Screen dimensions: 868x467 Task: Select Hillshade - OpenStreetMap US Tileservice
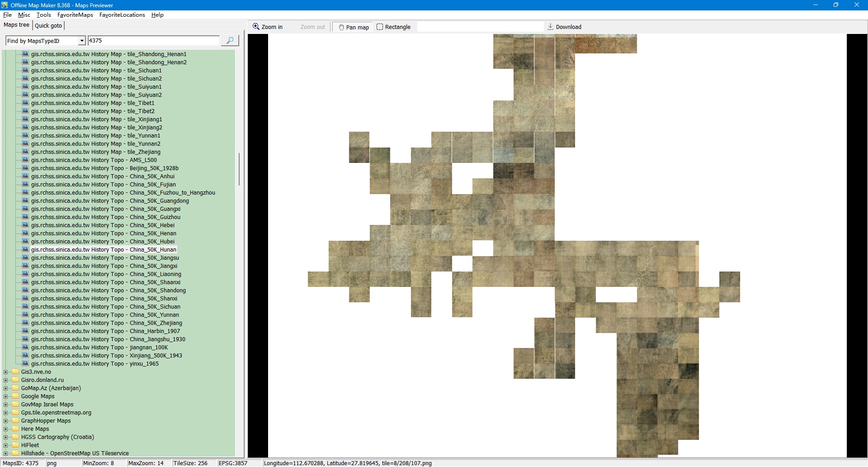[x=75, y=453]
